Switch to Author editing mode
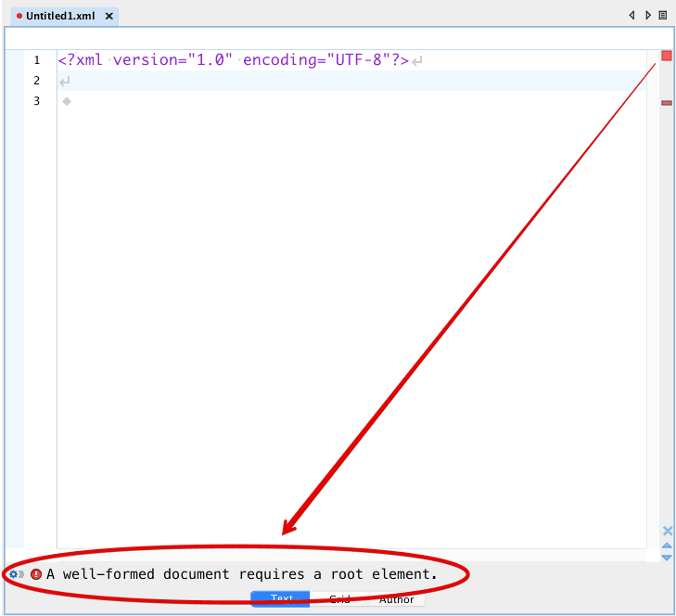 [397, 599]
